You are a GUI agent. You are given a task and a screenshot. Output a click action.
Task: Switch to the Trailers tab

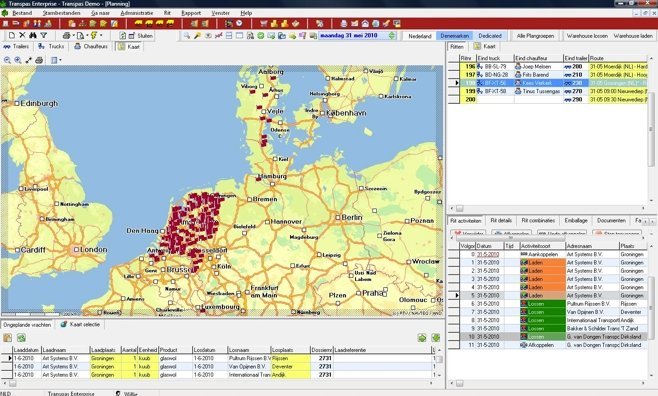[16, 46]
